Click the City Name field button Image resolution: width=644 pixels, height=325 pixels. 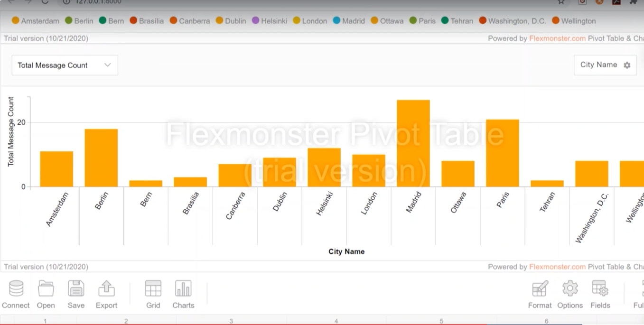click(605, 65)
